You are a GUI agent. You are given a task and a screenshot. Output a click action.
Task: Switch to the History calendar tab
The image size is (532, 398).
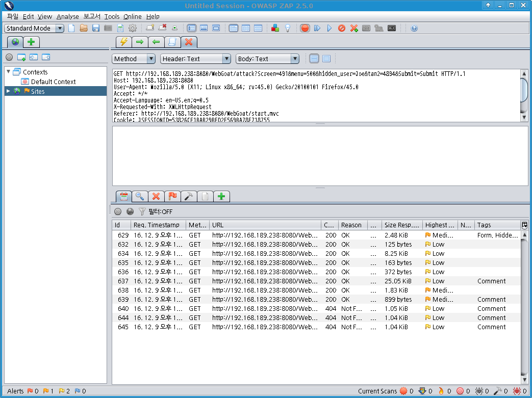point(124,196)
